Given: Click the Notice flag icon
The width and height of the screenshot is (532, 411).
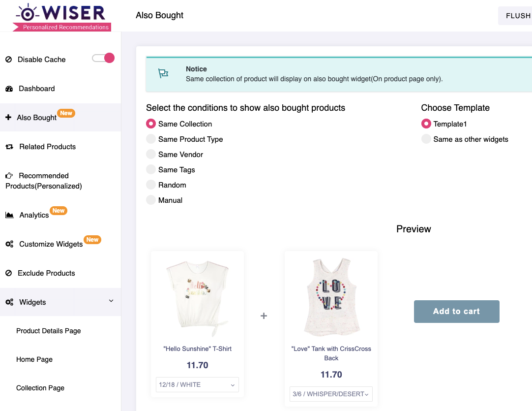Looking at the screenshot, I should click(163, 73).
